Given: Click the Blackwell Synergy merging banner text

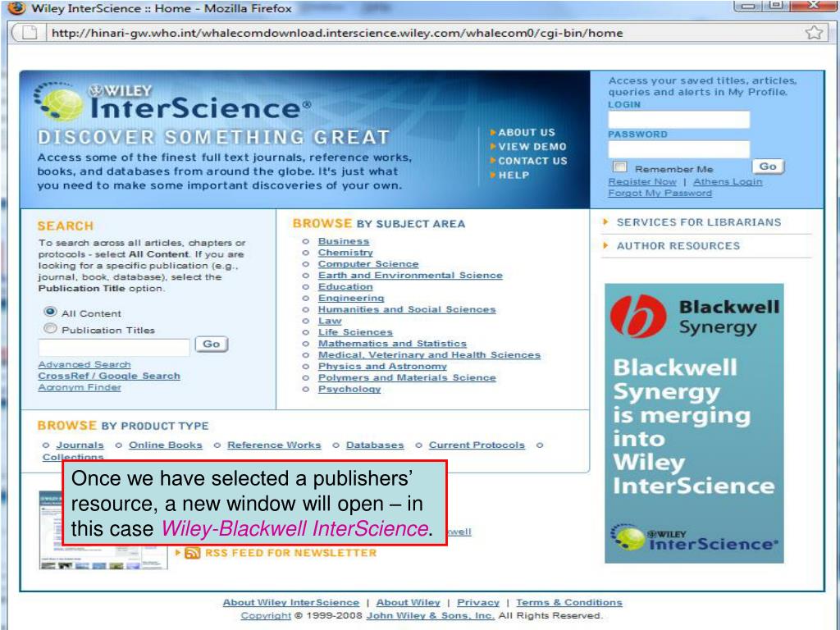Looking at the screenshot, I should click(x=693, y=427).
